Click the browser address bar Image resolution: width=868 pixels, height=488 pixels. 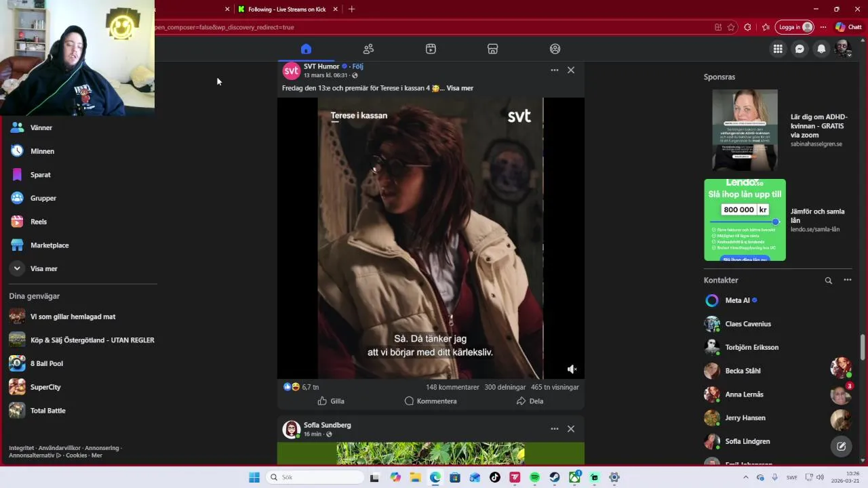[434, 27]
